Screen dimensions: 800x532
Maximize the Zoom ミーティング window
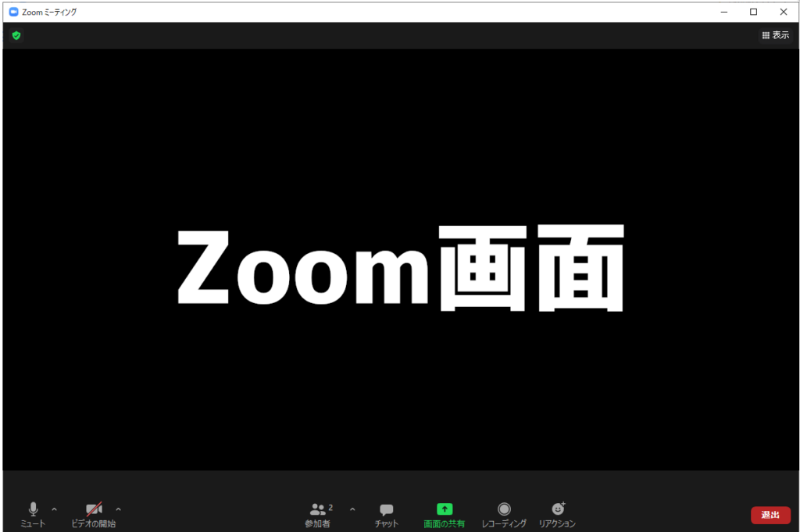(x=754, y=12)
